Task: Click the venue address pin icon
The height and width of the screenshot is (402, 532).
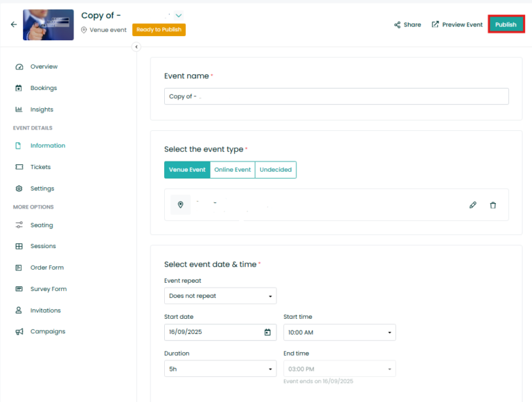Action: click(181, 204)
